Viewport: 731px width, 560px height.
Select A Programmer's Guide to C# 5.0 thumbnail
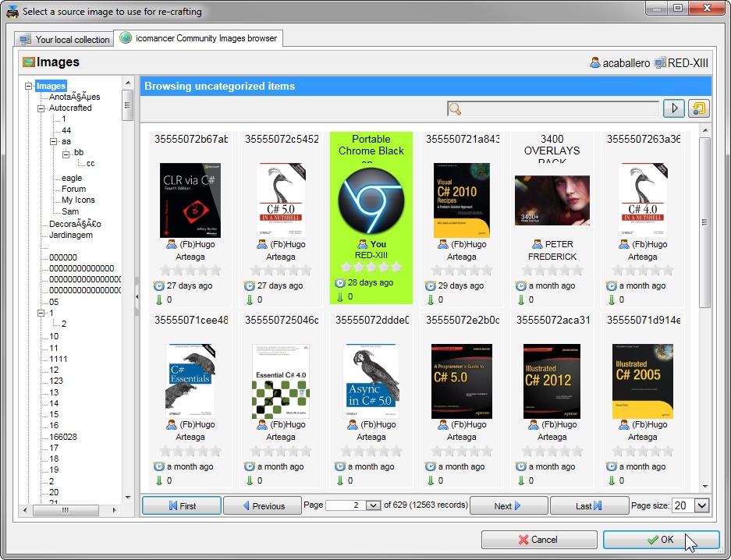coord(462,381)
